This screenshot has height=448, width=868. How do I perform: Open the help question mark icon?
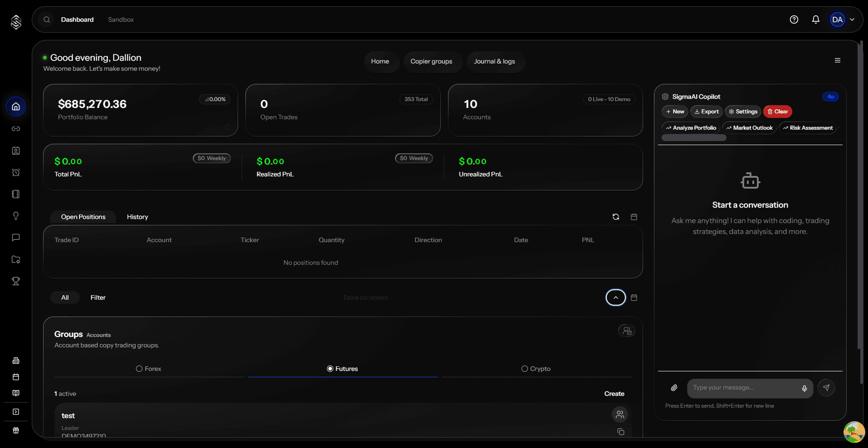coord(794,19)
